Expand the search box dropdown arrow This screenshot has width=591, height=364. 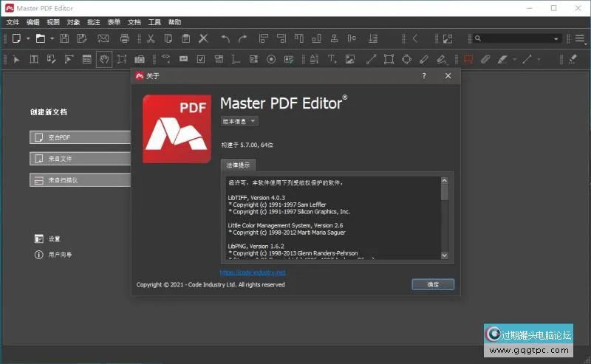(x=557, y=38)
